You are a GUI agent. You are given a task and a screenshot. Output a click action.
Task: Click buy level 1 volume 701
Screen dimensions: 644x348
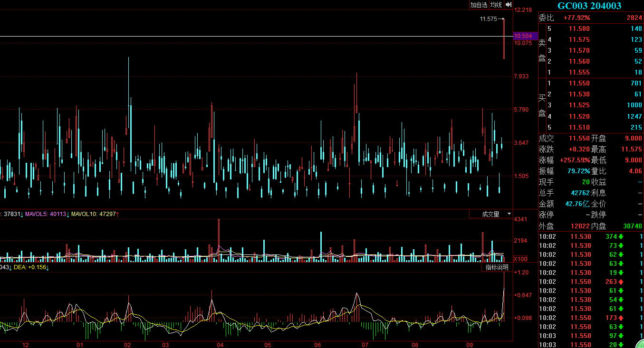(636, 83)
